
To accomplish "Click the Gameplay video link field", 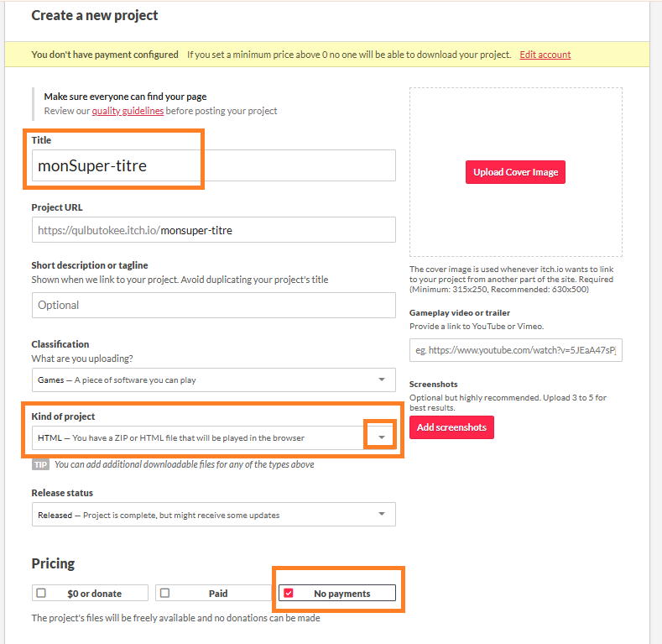I will point(515,350).
